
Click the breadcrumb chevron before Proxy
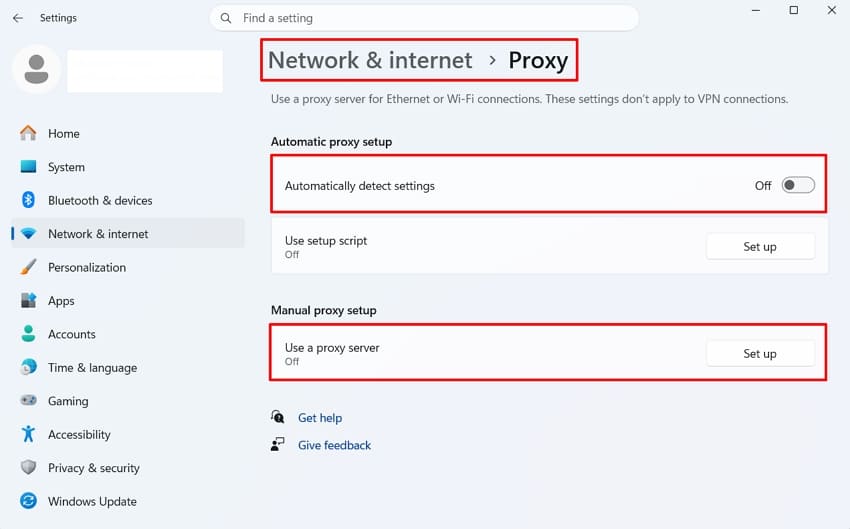tap(492, 61)
